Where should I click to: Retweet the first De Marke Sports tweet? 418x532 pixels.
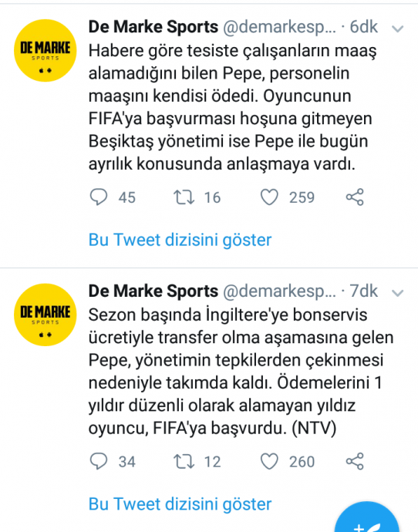coord(184,197)
